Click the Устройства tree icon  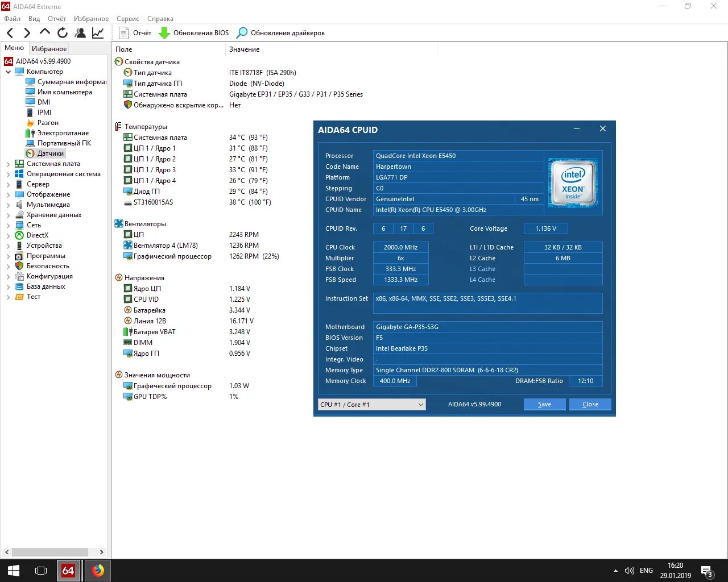19,246
